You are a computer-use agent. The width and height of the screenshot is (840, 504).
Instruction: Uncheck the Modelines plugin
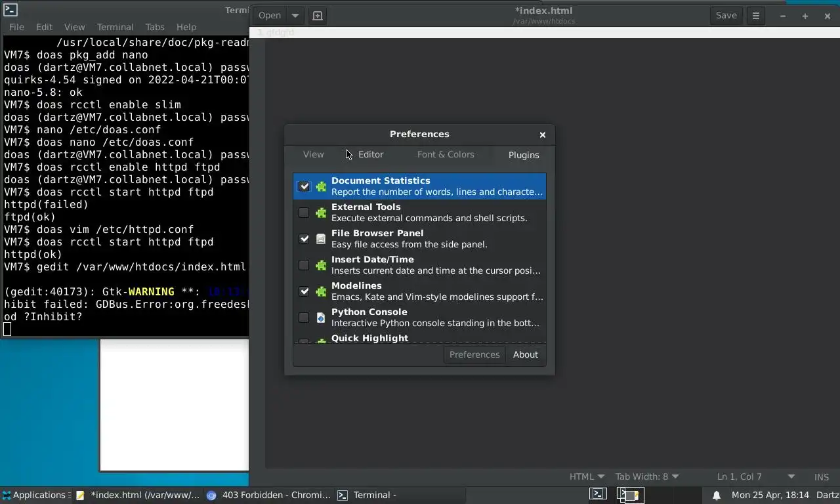(304, 291)
